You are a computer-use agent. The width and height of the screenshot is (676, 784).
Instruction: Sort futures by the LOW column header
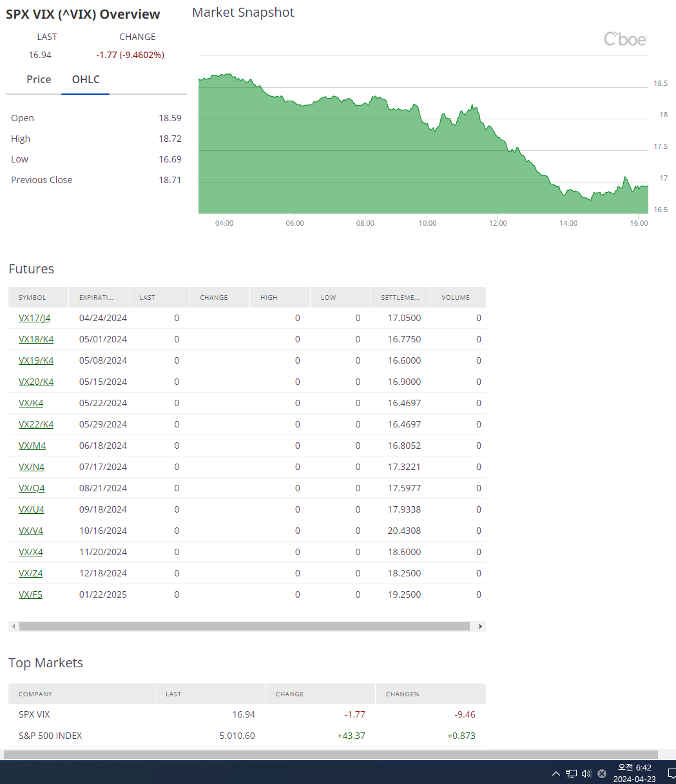pyautogui.click(x=340, y=297)
